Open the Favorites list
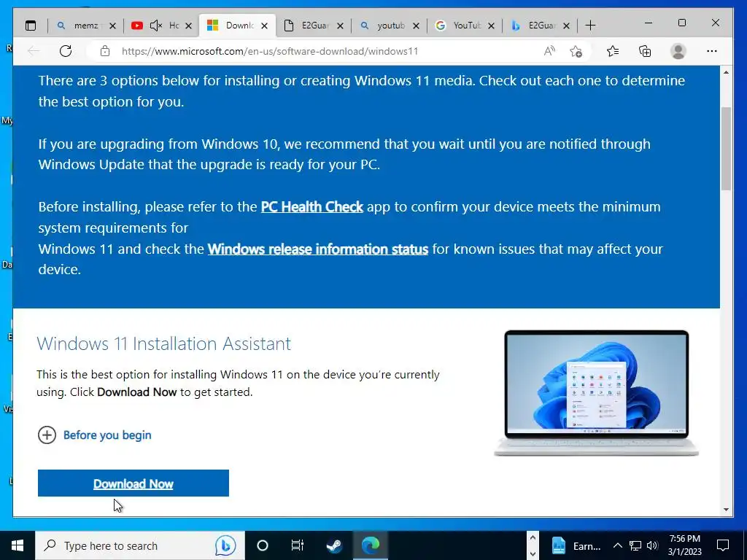Viewport: 747px width, 560px height. click(613, 51)
